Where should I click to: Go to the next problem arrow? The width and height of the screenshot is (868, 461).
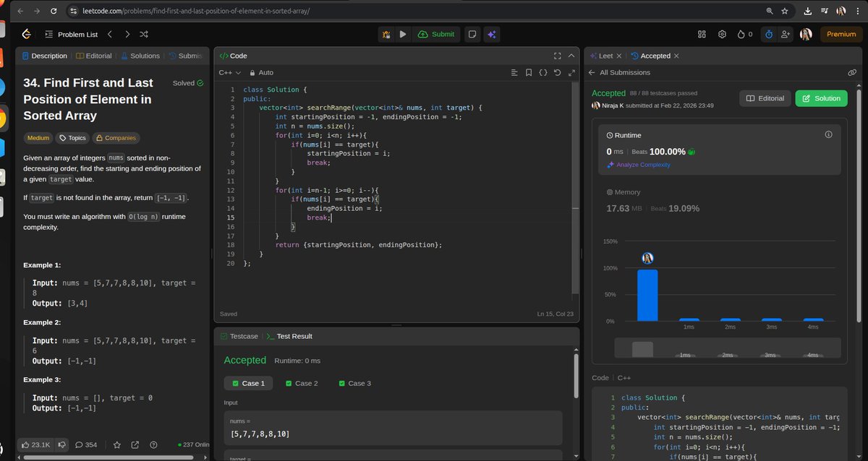[127, 34]
